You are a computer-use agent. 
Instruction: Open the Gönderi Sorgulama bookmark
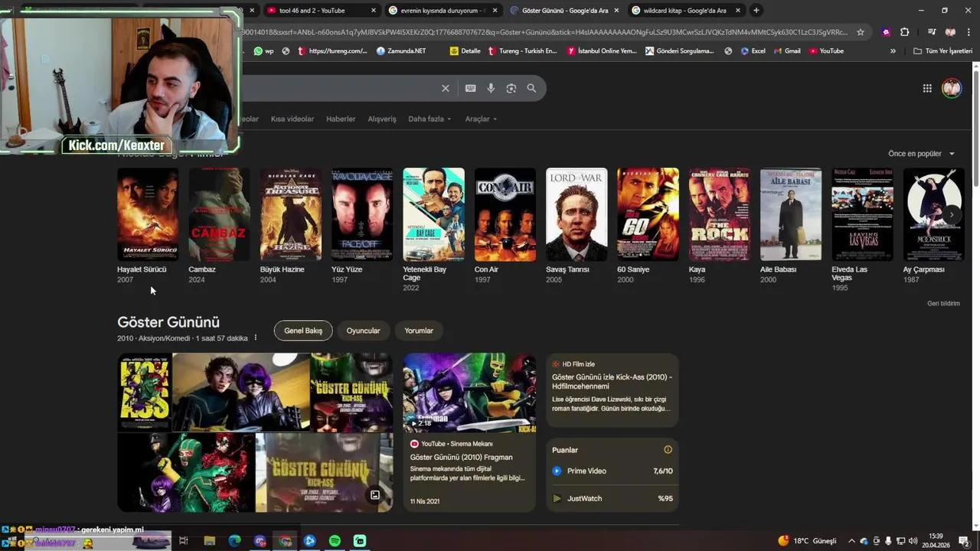[679, 51]
